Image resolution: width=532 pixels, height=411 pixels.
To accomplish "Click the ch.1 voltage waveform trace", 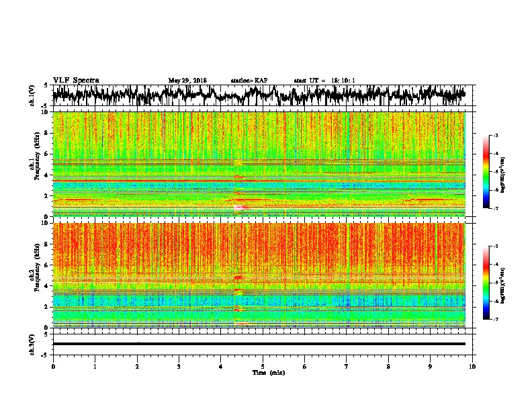I will point(259,95).
